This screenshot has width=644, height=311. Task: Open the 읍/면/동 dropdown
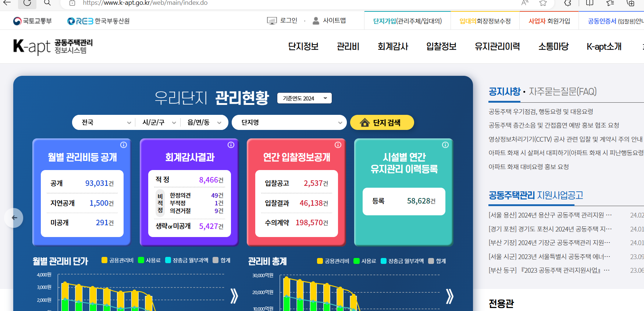(204, 123)
